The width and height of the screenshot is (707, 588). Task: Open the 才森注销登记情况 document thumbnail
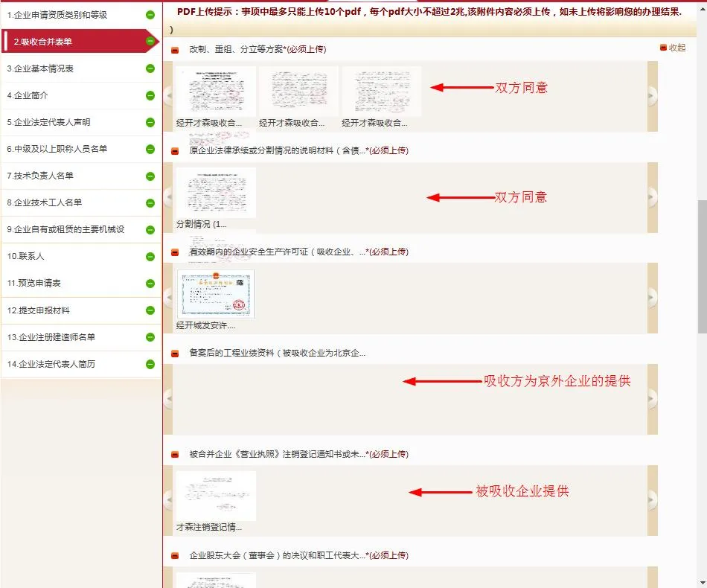[216, 496]
